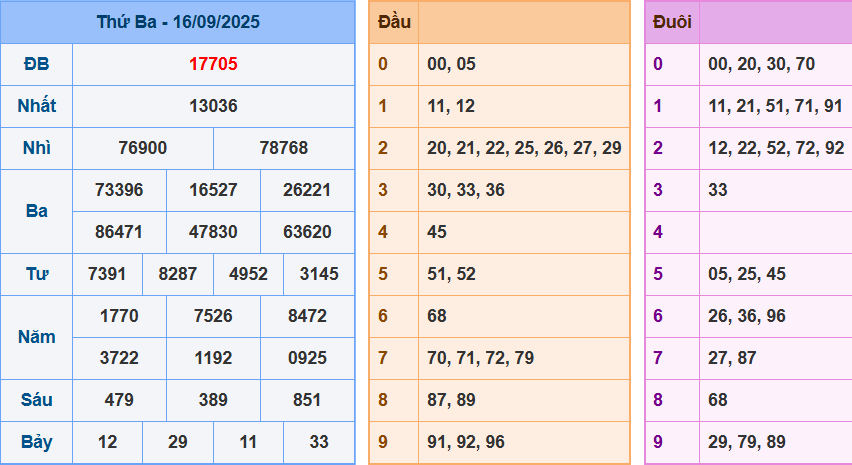
Task: Click the Bảy prize row label
Action: click(x=36, y=442)
